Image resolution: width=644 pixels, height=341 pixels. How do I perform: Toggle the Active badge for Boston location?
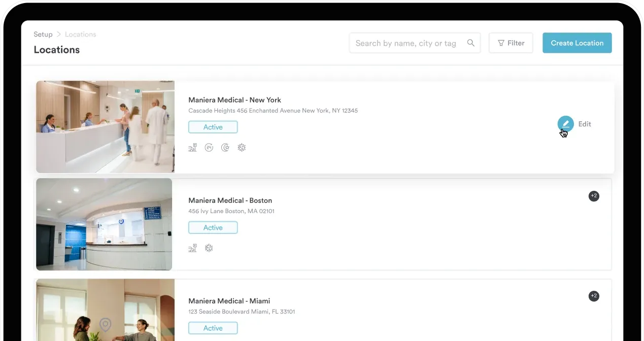(x=213, y=227)
